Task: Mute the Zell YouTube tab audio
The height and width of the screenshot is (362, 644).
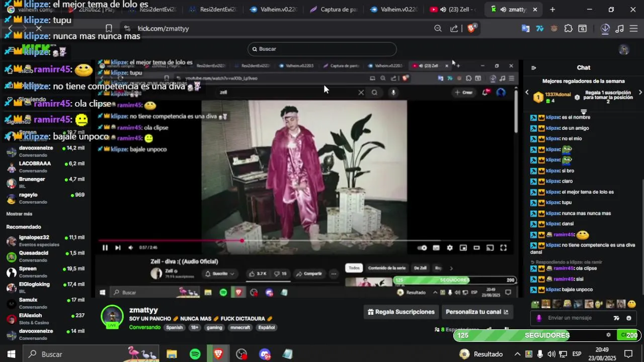Action: pos(443,10)
